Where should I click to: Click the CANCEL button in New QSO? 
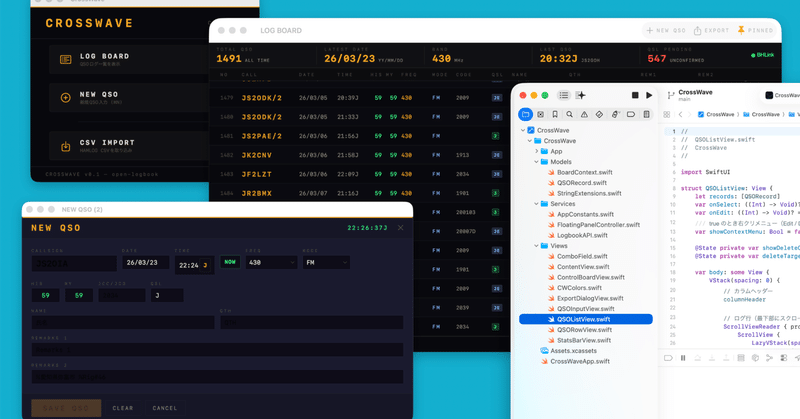[x=165, y=408]
